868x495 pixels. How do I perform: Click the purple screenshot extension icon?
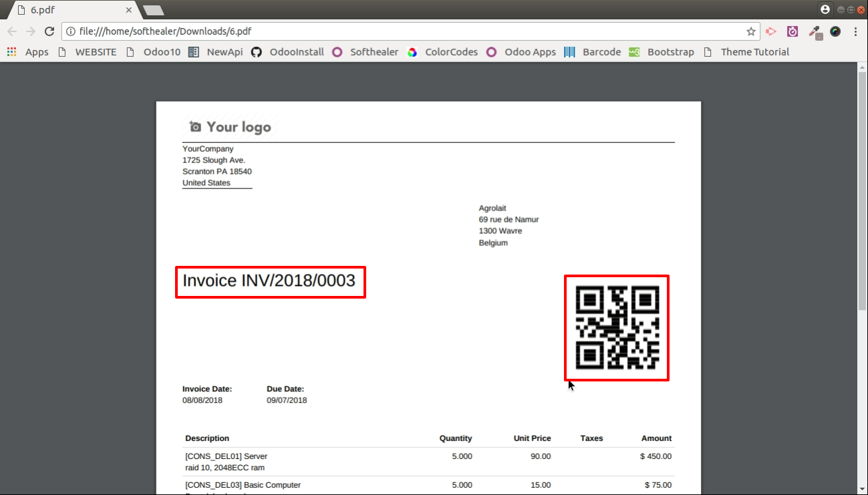[x=792, y=31]
